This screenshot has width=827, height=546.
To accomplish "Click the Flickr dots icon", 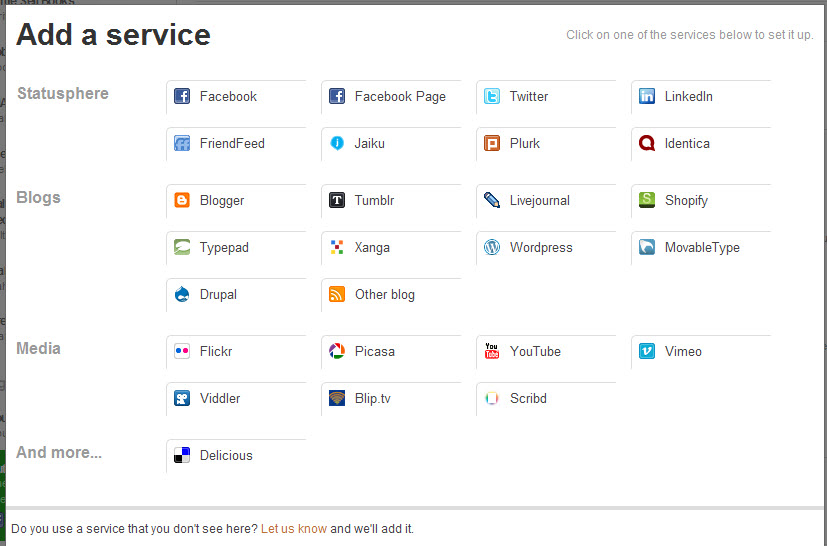I will (182, 351).
